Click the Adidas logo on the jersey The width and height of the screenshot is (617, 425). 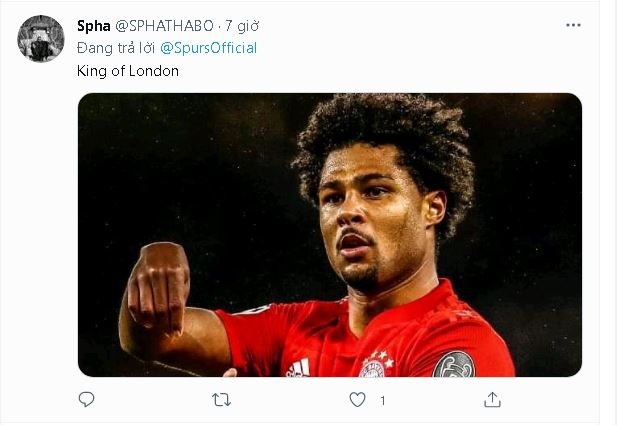click(298, 368)
